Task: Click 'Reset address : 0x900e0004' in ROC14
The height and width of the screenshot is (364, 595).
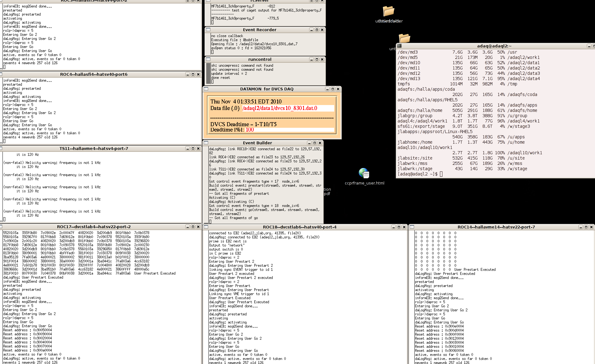Action: [439, 326]
